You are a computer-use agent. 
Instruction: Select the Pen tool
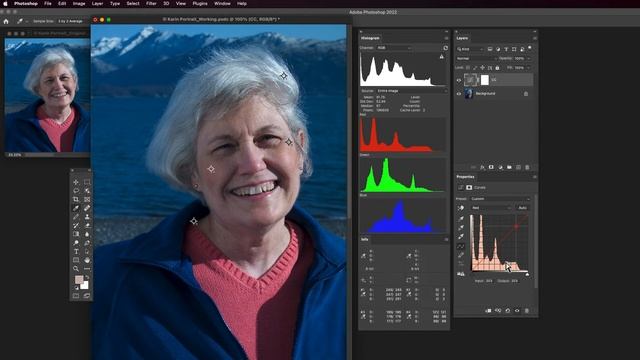pyautogui.click(x=87, y=243)
